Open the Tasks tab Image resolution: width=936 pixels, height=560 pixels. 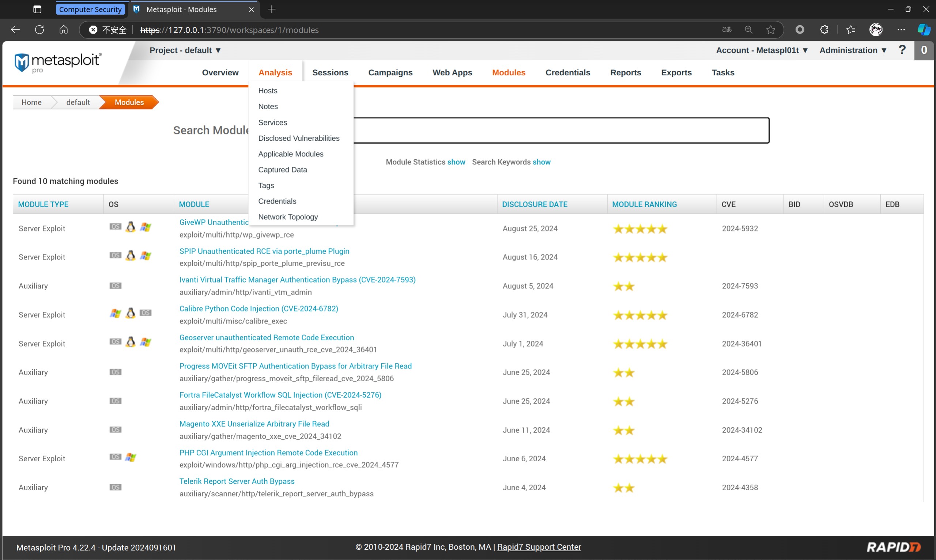click(x=723, y=72)
